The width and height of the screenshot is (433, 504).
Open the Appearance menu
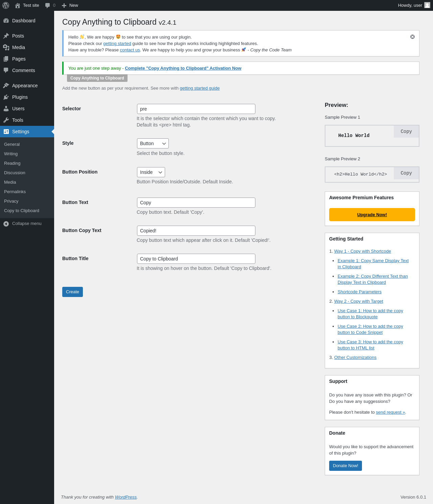coord(27,86)
